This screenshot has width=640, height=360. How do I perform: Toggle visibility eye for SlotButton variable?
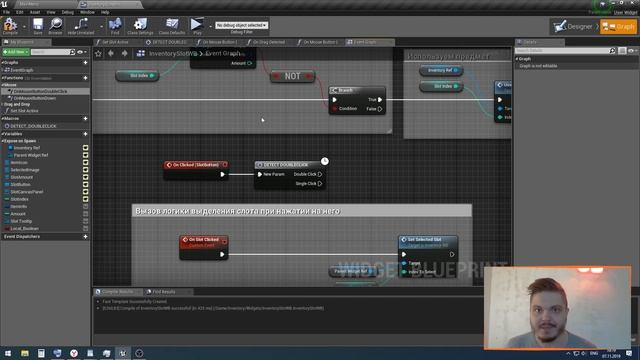[x=85, y=184]
